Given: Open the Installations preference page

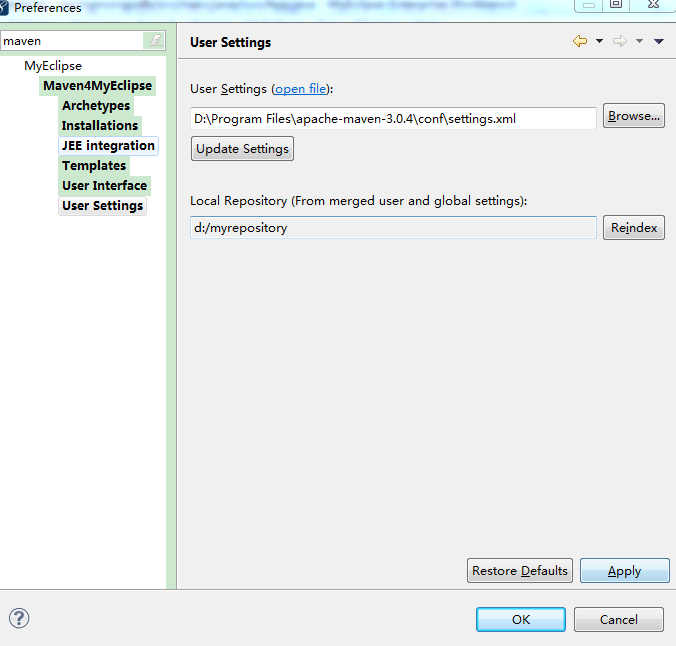Looking at the screenshot, I should pos(100,125).
